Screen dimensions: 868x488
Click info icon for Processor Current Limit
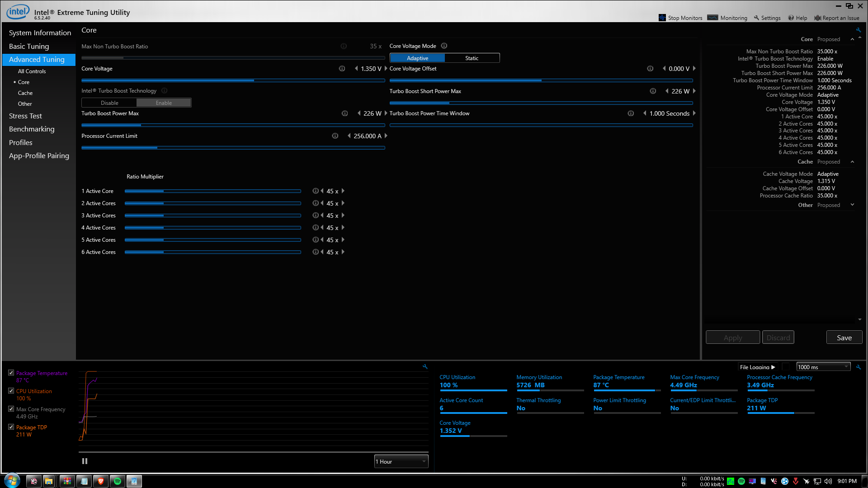tap(335, 136)
